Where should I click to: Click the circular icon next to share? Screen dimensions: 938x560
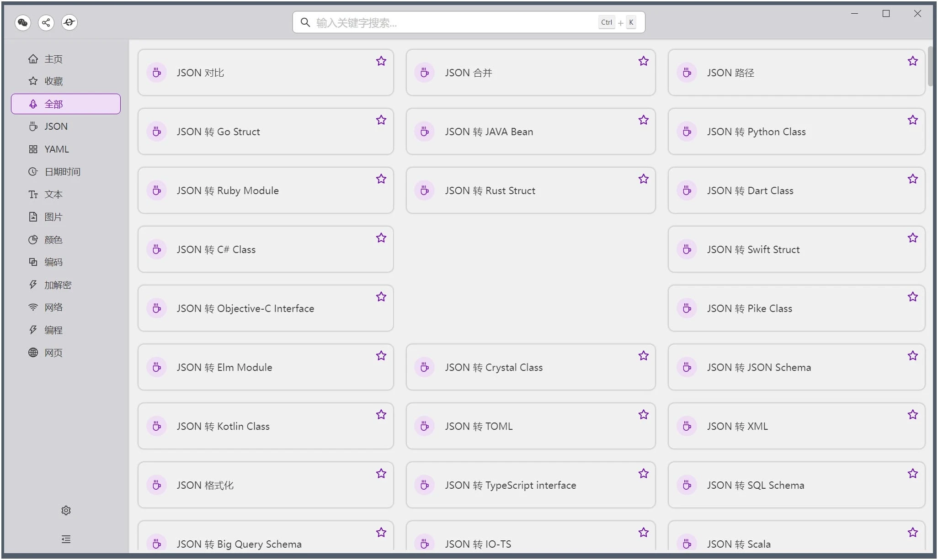[x=69, y=22]
